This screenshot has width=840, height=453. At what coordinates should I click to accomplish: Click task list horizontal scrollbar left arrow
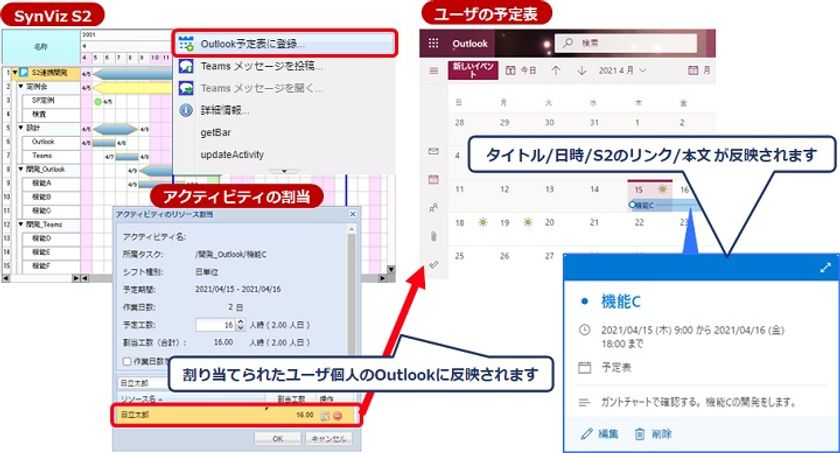[x=6, y=278]
